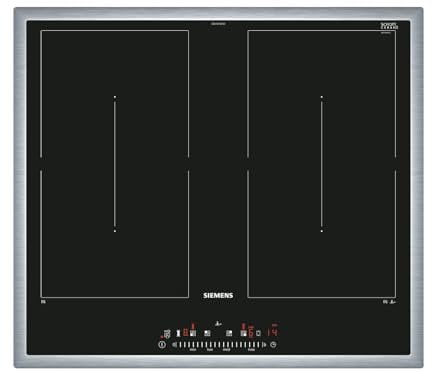Tap the frying sensor symbol at the right zone corner

(393, 302)
